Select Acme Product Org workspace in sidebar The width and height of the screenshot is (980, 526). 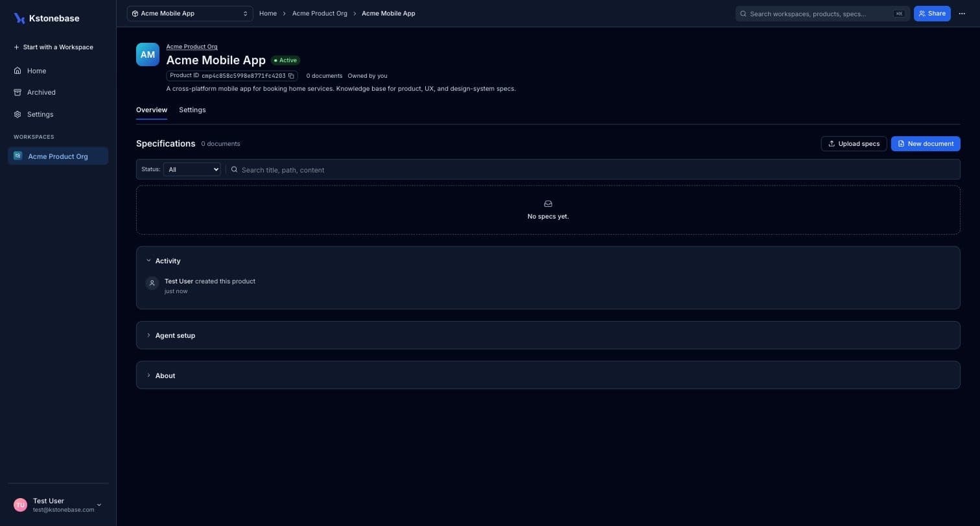tap(58, 156)
